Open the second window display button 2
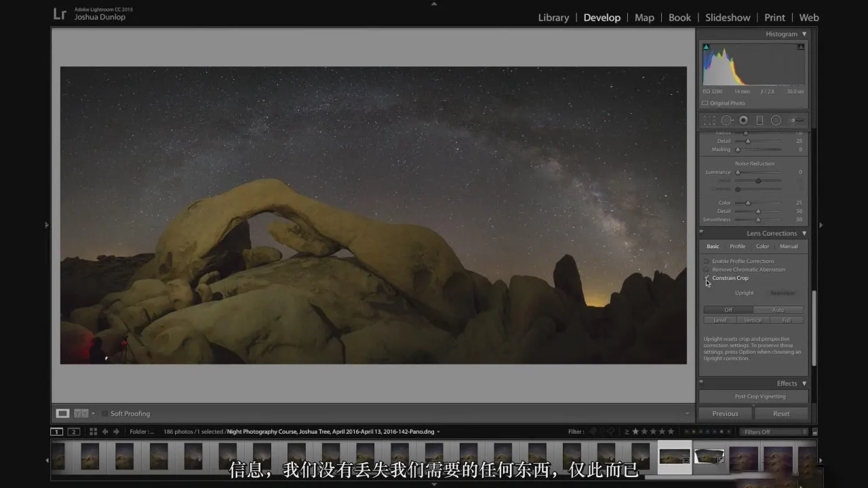The height and width of the screenshot is (488, 868). [x=74, y=432]
